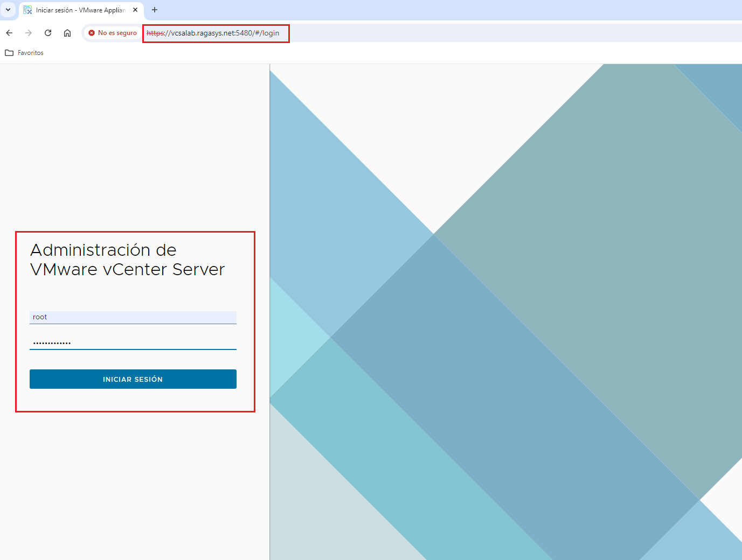Click the 'No es seguro' security indicator
Image resolution: width=742 pixels, height=560 pixels.
113,33
